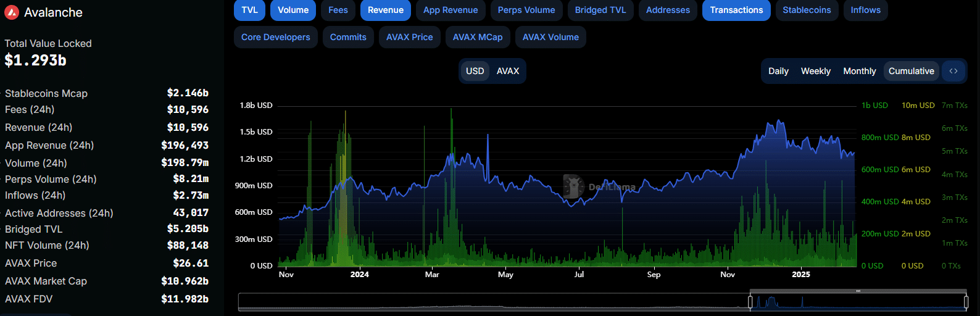Click the AVAX FDV row label
The width and height of the screenshot is (980, 316).
(x=29, y=299)
